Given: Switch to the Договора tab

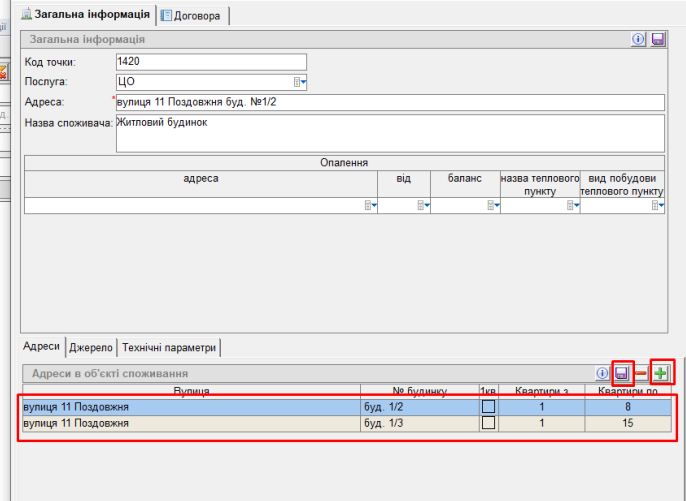Looking at the screenshot, I should coord(193,15).
